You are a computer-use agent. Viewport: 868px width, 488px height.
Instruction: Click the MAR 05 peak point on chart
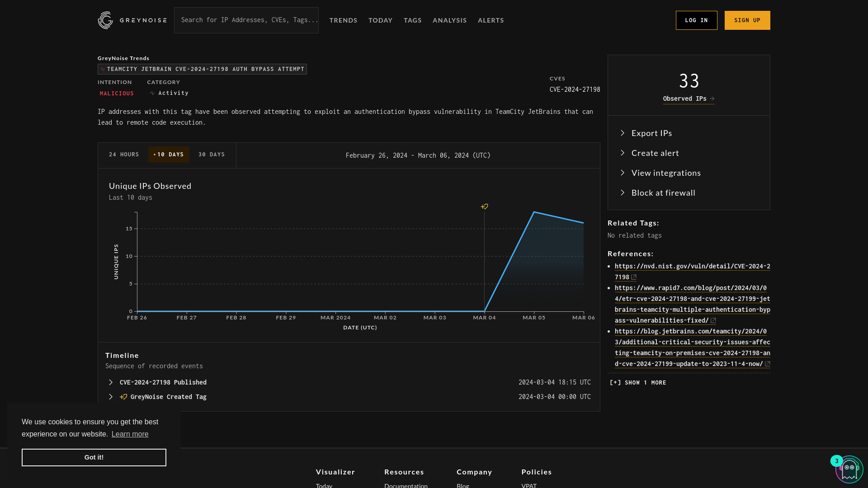tap(534, 212)
